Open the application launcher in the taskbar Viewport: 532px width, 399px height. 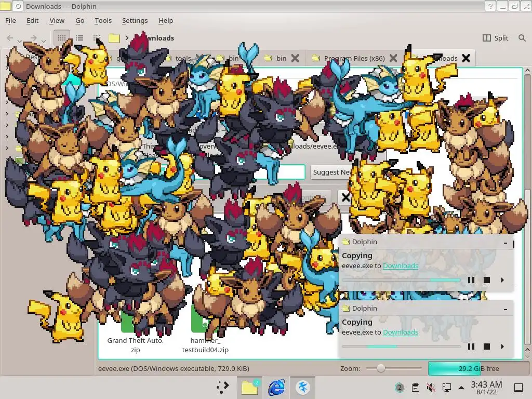[222, 388]
